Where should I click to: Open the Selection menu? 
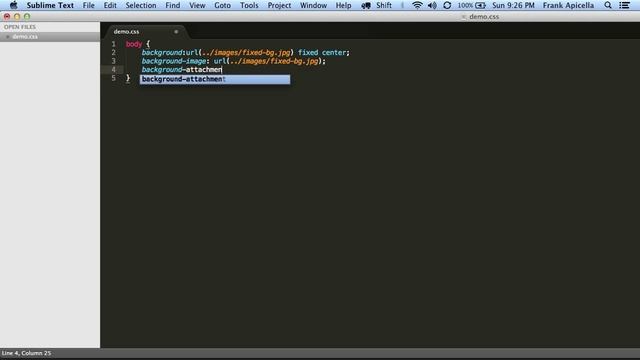pyautogui.click(x=141, y=5)
